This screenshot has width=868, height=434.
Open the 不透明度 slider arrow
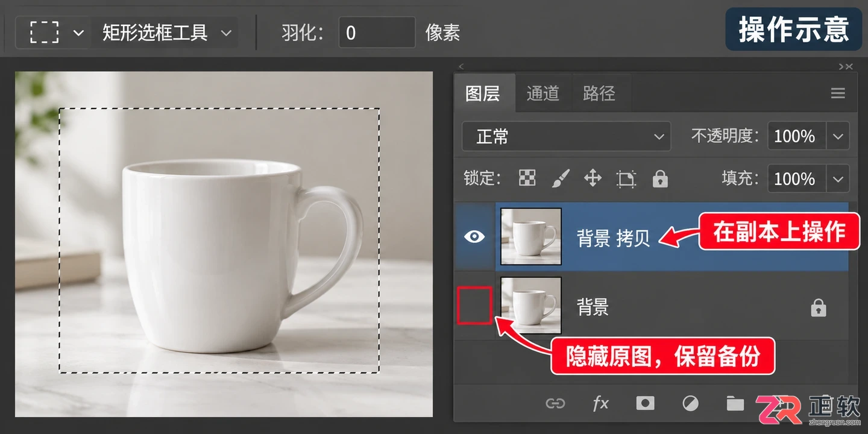coord(838,136)
